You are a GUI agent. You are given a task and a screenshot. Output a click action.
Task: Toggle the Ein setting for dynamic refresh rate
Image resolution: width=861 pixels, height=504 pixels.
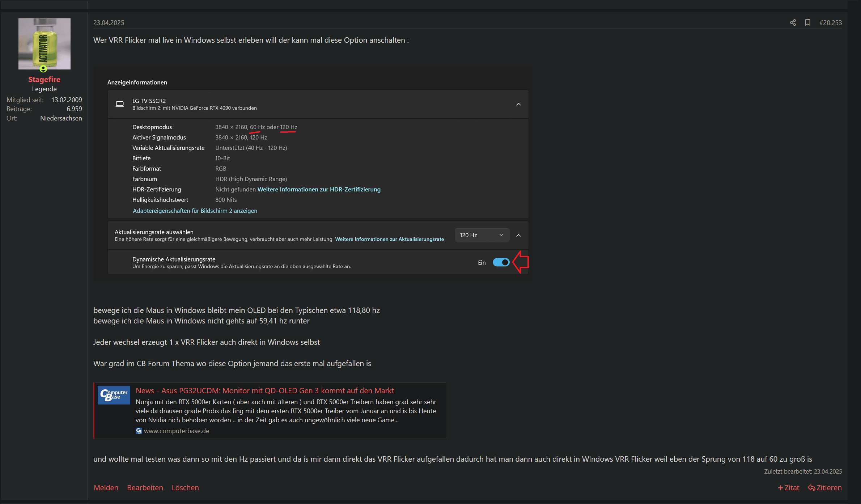point(501,262)
